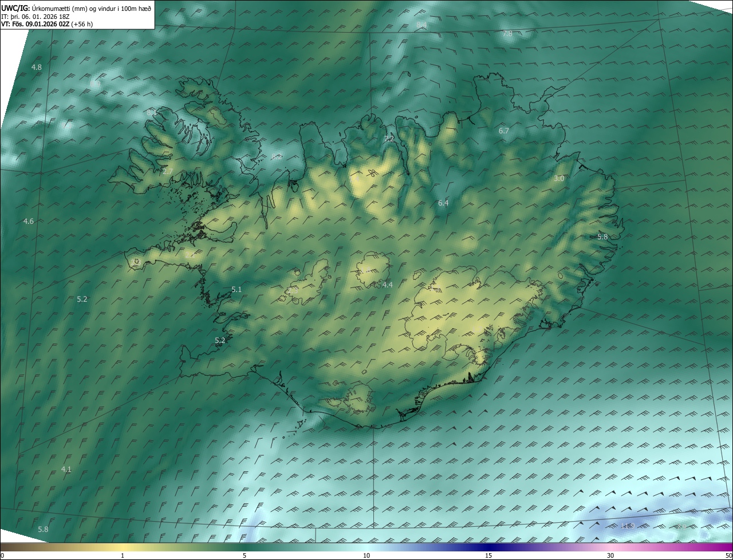Click the 1 mm tick on the color scale
Image resolution: width=733 pixels, height=560 pixels.
[x=123, y=555]
